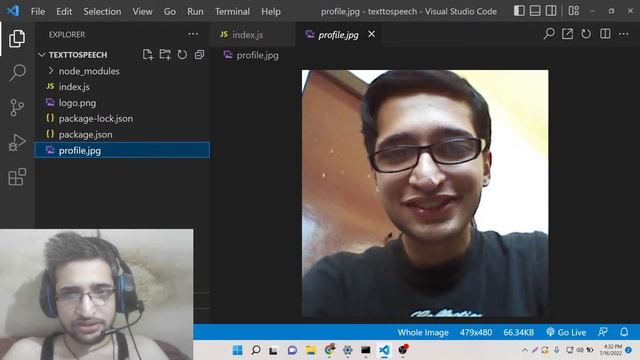Refresh the Explorer file list
640x360 pixels.
click(x=182, y=55)
